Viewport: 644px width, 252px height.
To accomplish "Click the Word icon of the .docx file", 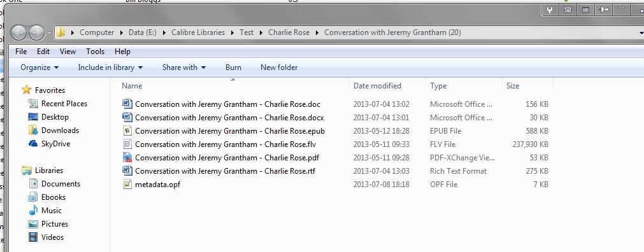I will click(x=127, y=117).
